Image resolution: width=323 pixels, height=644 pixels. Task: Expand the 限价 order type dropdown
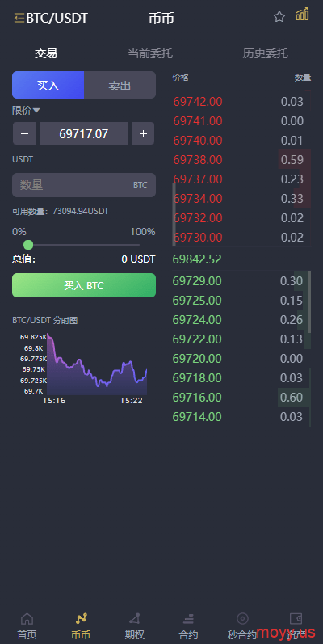click(26, 110)
